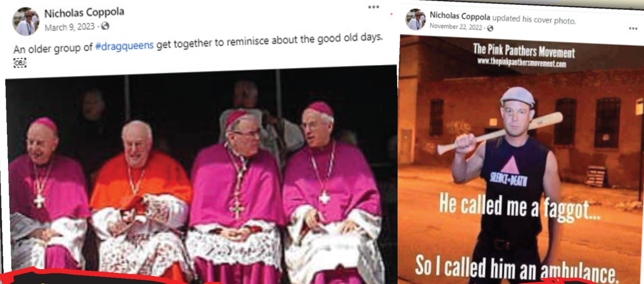Click the globe icon beside March 9, 2023

pos(105,26)
